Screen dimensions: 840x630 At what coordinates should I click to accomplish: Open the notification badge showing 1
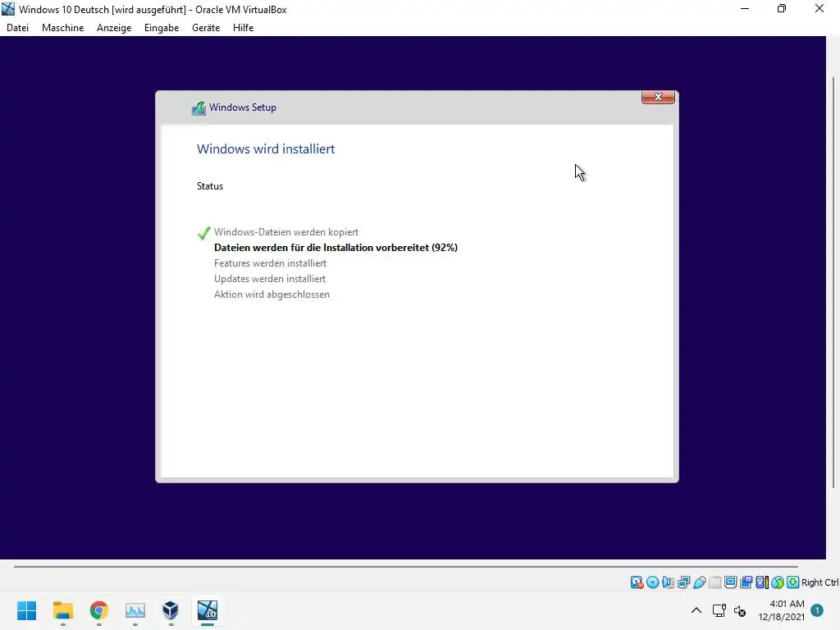[x=817, y=610]
